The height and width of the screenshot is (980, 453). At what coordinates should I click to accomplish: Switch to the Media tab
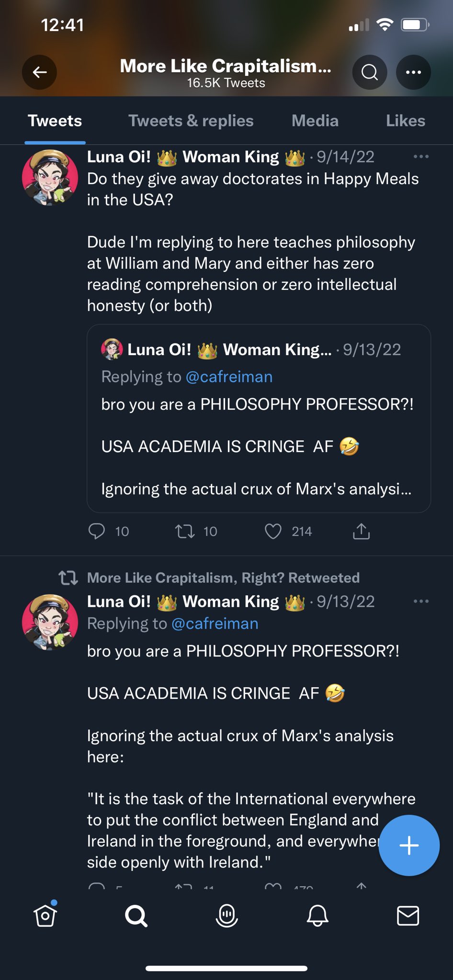coord(315,121)
